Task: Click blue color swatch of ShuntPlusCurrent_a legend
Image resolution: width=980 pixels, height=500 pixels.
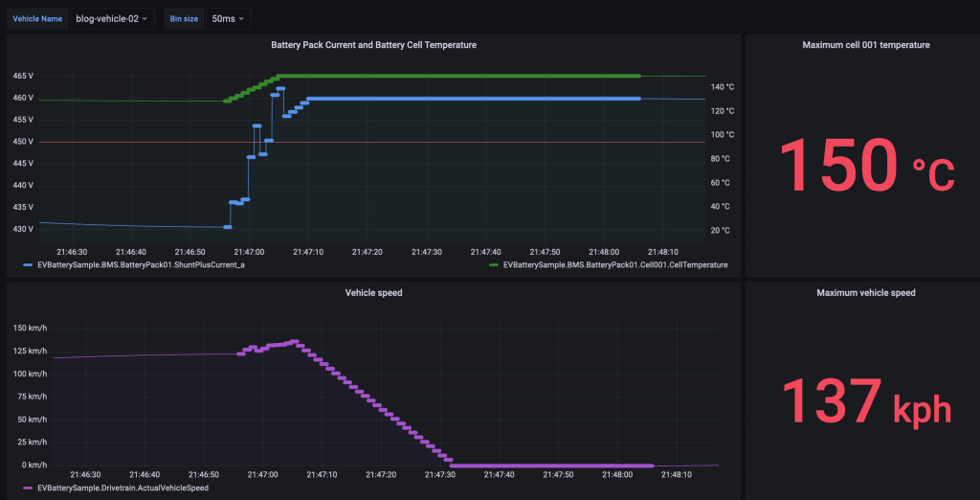Action: [28, 265]
